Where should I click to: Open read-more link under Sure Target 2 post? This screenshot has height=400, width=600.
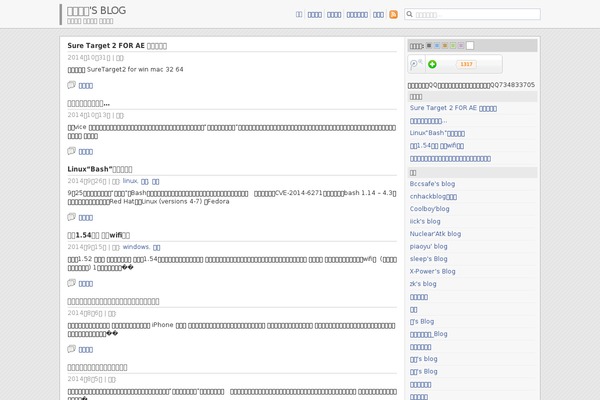[x=86, y=86]
